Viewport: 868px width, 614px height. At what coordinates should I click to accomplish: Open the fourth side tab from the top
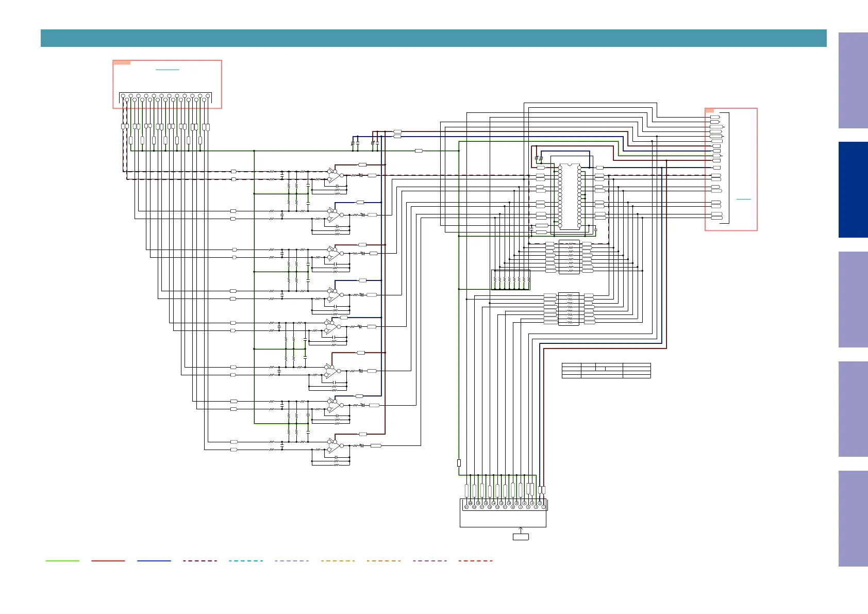click(x=853, y=409)
